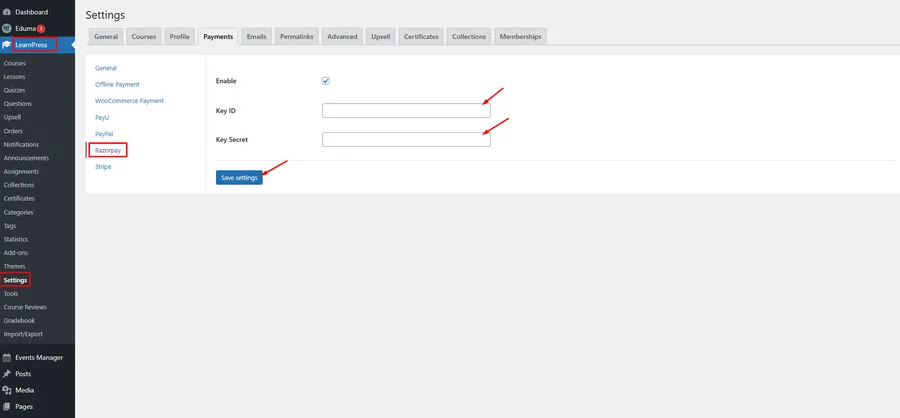The image size is (900, 418).
Task: Select Stripe payment gateway
Action: (x=103, y=167)
